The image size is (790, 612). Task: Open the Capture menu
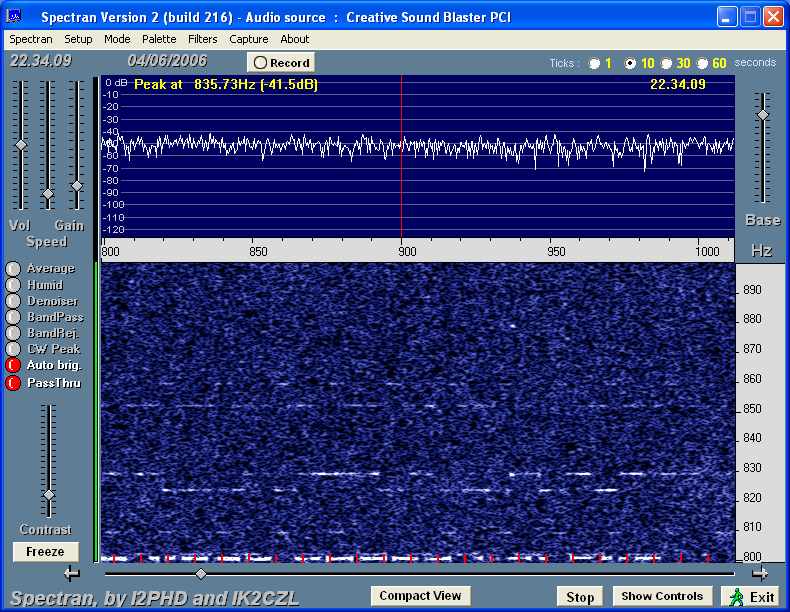pos(248,39)
